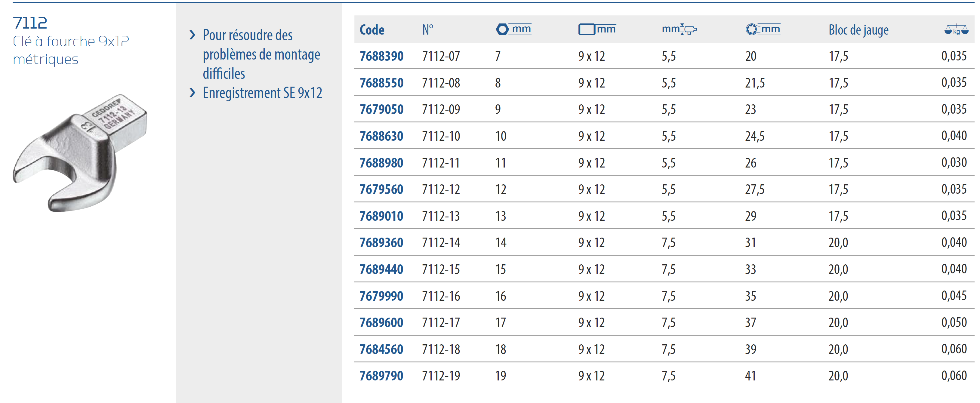Click head diameter value 24,5 in row 7112-10
Screen dimensions: 980x403
point(755,136)
